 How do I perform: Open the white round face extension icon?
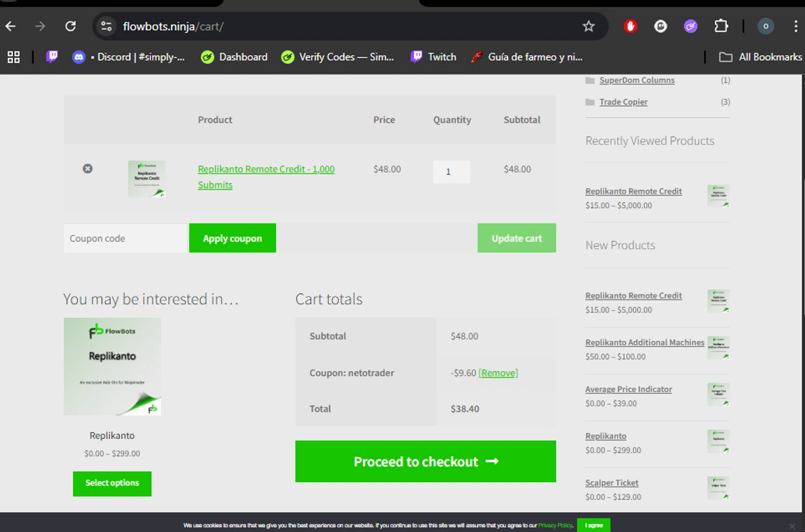click(x=661, y=26)
